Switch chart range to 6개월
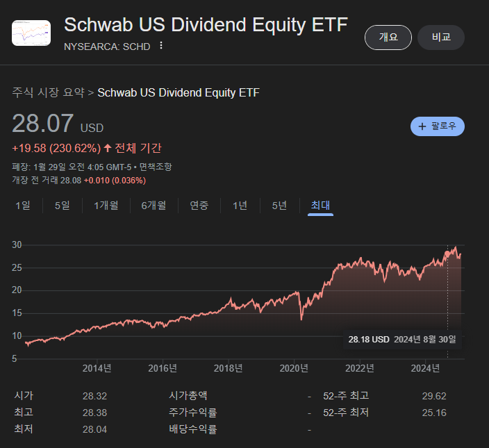The image size is (489, 448). pyautogui.click(x=154, y=206)
